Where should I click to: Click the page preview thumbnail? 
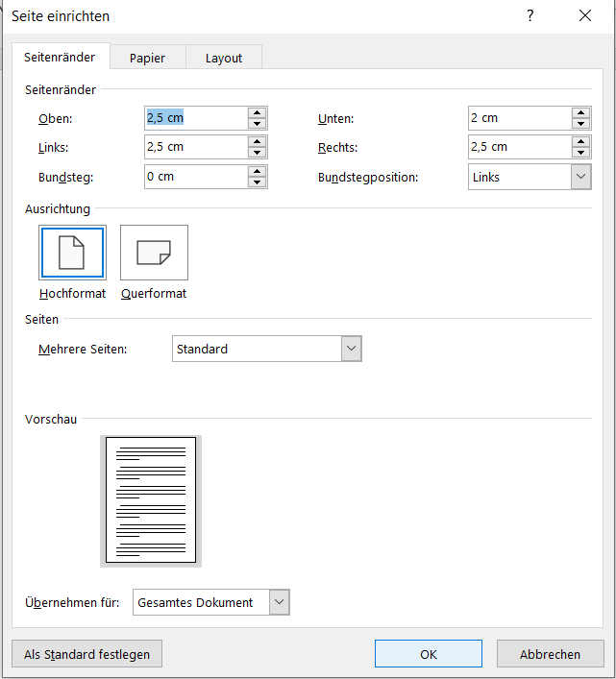click(151, 500)
